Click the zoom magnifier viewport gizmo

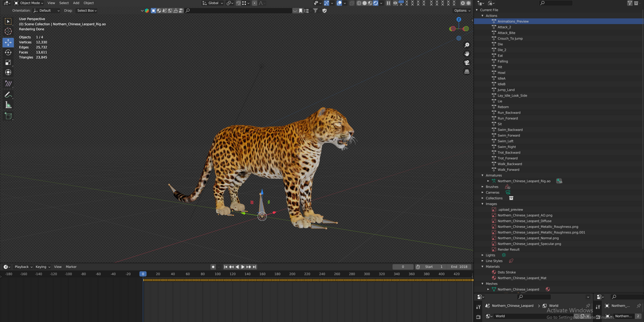467,46
